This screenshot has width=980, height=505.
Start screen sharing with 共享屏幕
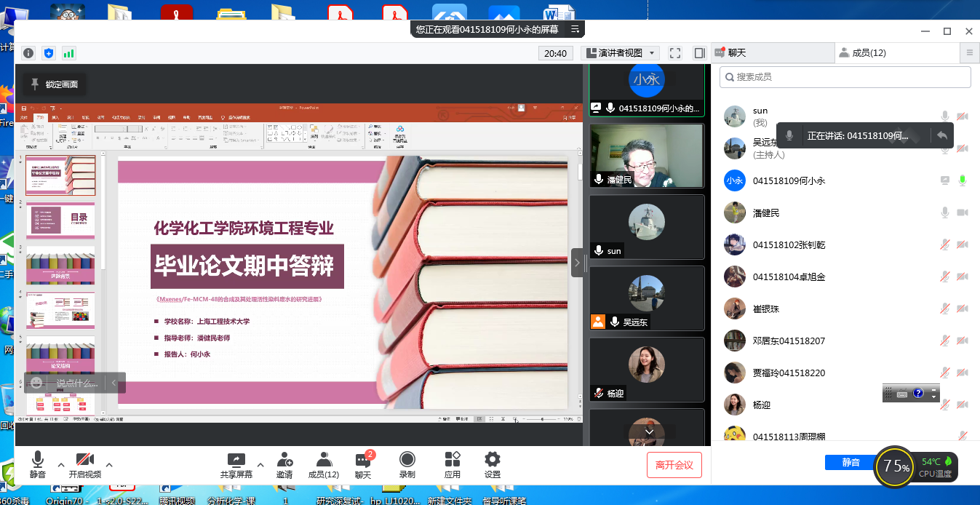[236, 465]
